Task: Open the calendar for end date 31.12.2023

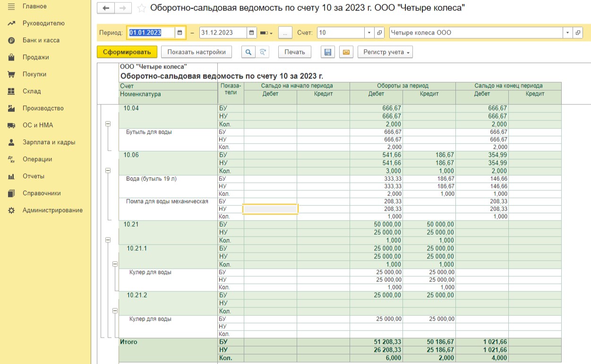Action: point(252,33)
